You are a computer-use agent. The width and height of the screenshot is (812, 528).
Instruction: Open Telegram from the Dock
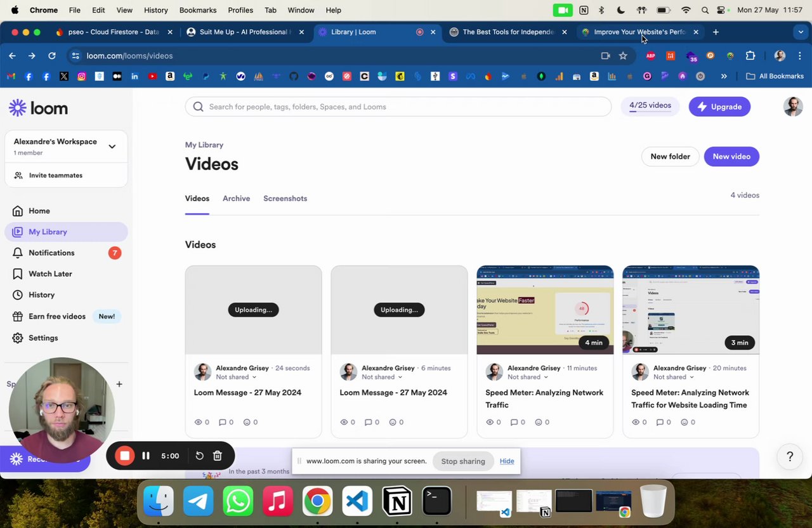199,501
